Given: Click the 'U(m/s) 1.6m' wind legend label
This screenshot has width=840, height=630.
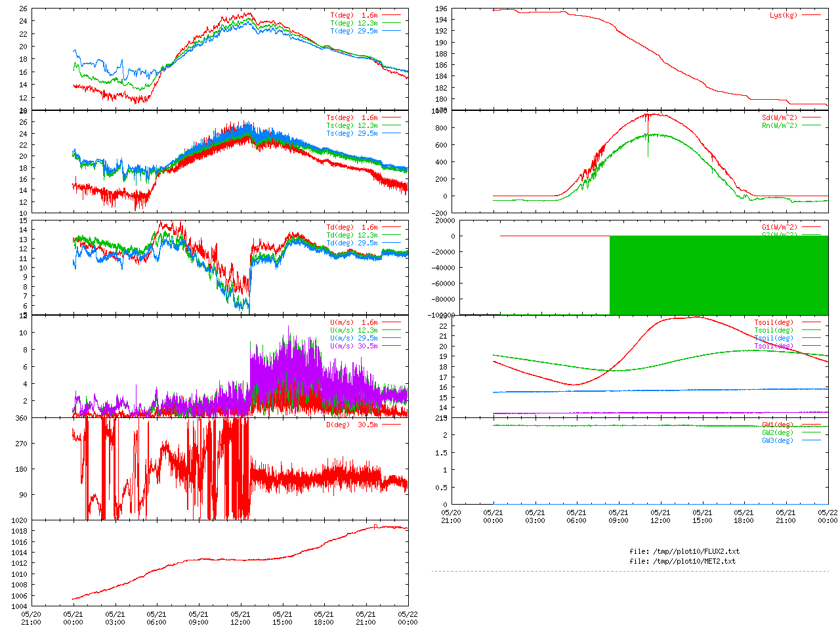Looking at the screenshot, I should pos(354,322).
